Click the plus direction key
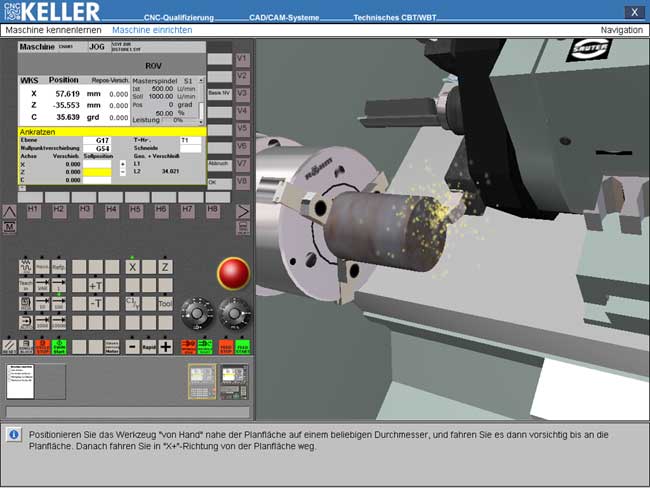This screenshot has width=650, height=488. (x=166, y=347)
